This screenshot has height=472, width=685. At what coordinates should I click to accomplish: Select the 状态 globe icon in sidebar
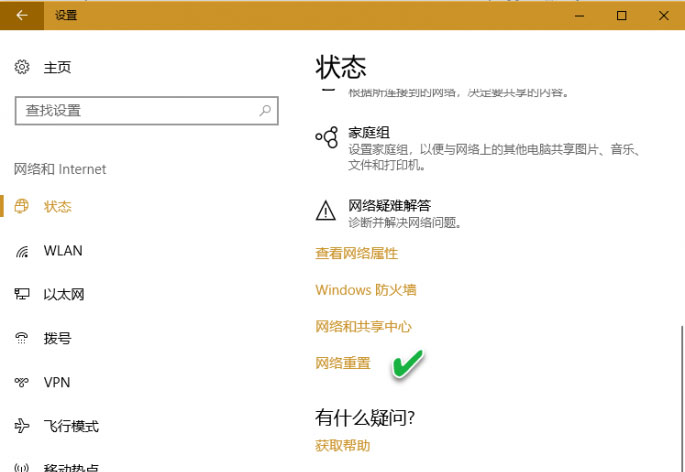coord(21,206)
